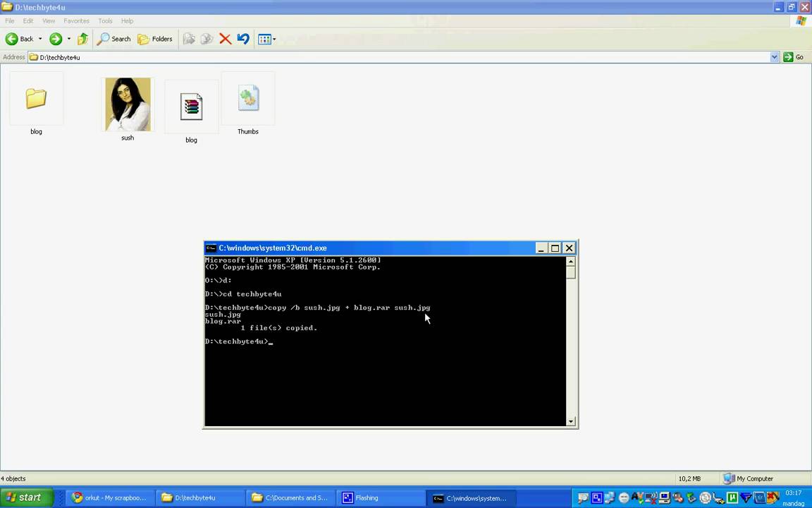Open the Views dropdown button
This screenshot has width=812, height=508.
[x=267, y=39]
